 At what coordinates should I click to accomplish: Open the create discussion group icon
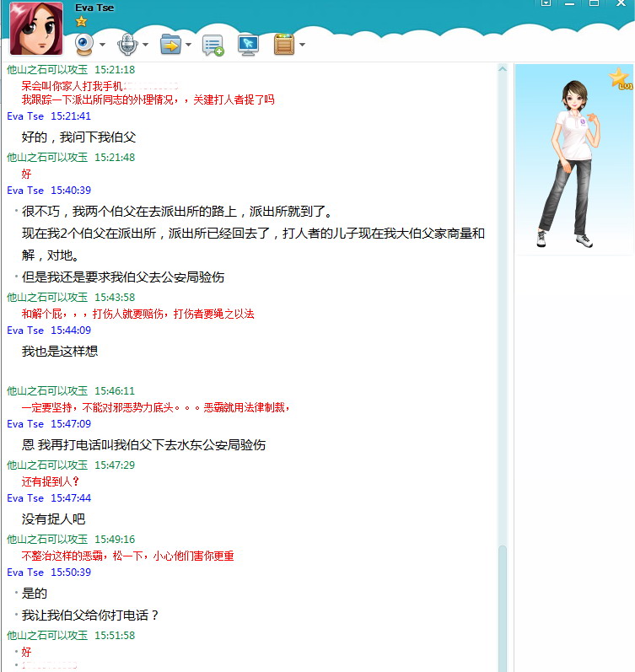pos(213,45)
